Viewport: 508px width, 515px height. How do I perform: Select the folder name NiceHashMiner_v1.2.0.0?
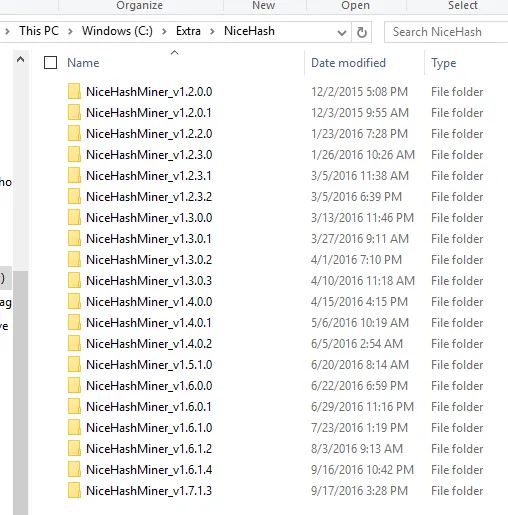149,92
